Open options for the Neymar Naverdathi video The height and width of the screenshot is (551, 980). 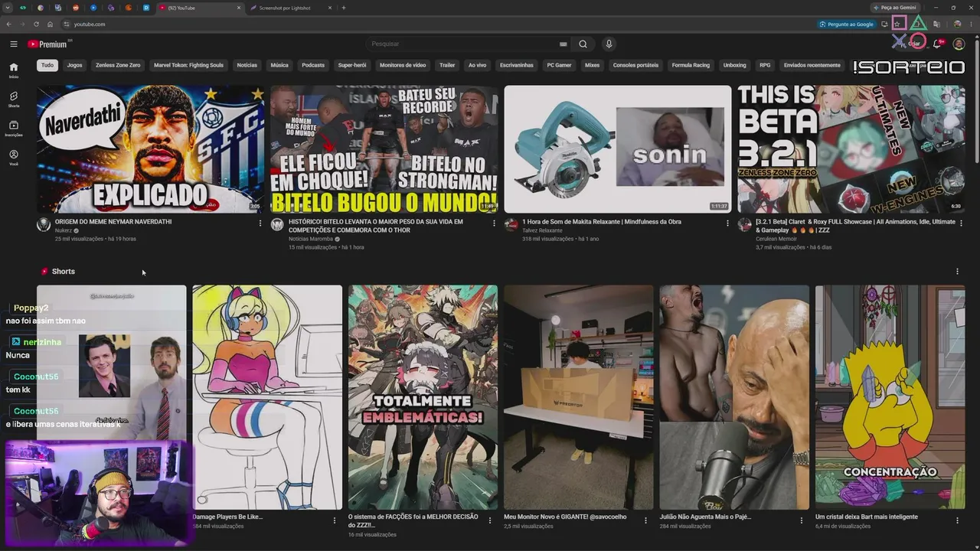[260, 223]
